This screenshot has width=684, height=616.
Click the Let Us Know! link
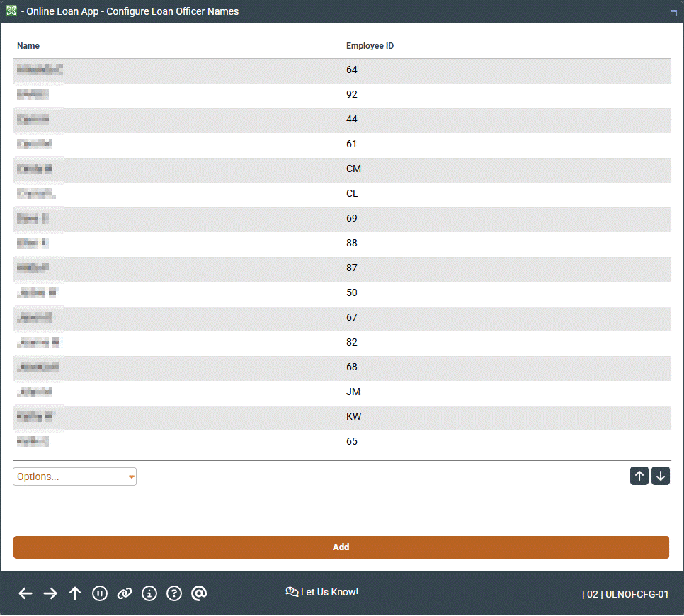click(322, 592)
